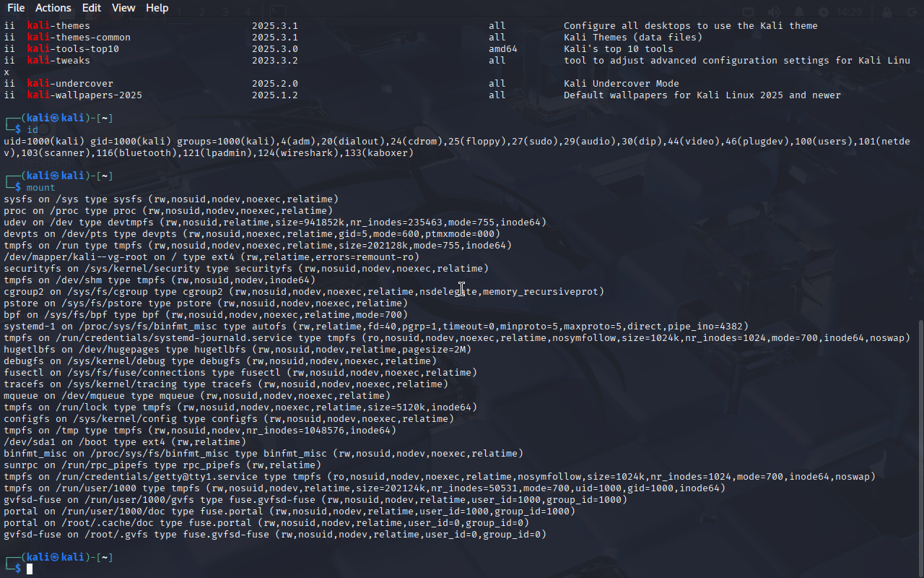
Task: Click the 'id' command text
Action: tap(32, 130)
